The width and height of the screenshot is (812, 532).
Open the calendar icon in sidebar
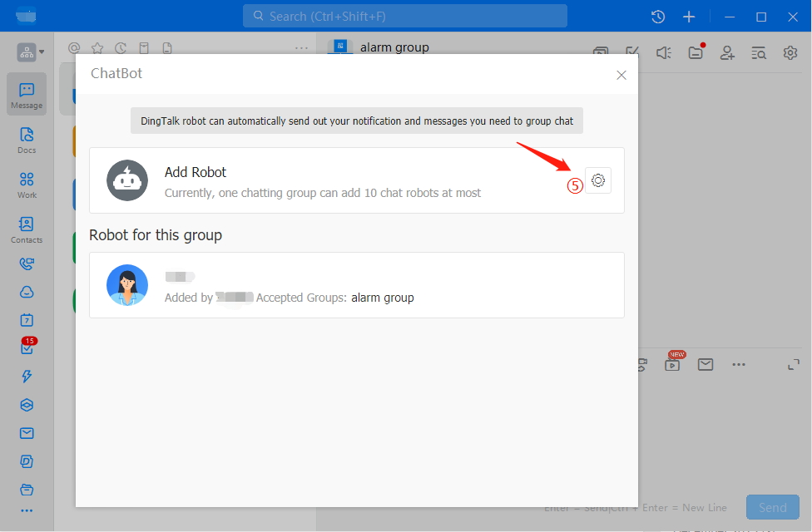tap(27, 320)
